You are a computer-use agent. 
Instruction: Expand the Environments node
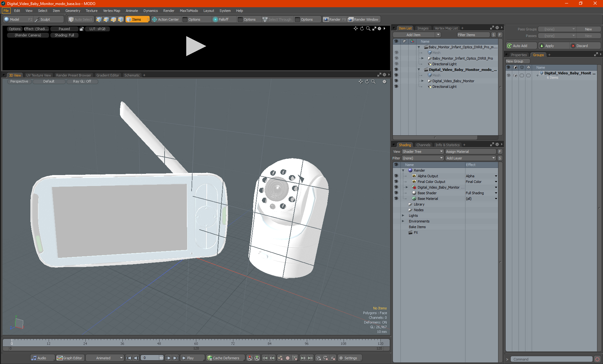(403, 221)
